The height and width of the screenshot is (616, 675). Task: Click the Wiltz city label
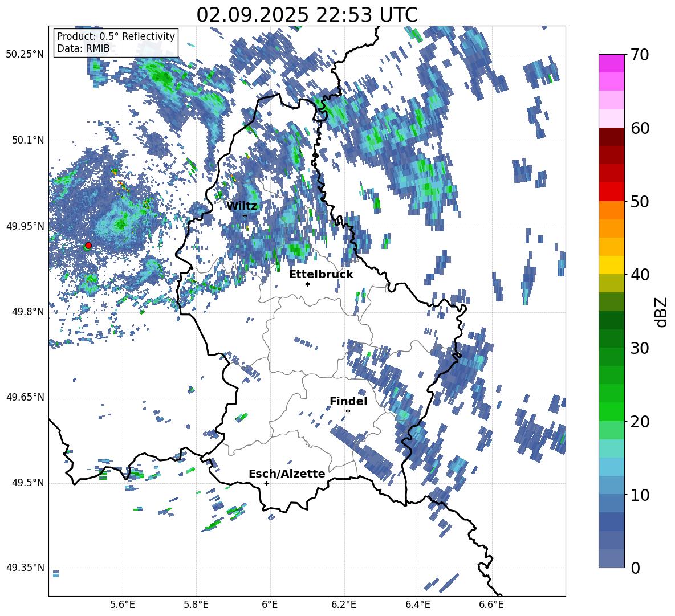point(242,206)
